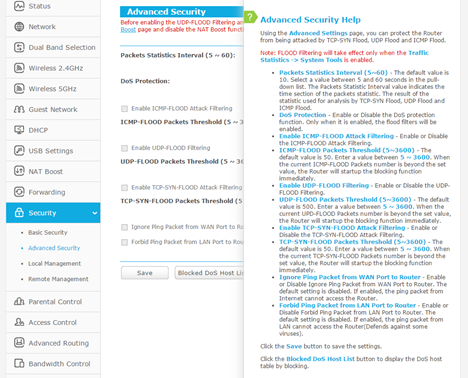The height and width of the screenshot is (378, 468).
Task: Click the Guest Network icon
Action: coord(19,109)
